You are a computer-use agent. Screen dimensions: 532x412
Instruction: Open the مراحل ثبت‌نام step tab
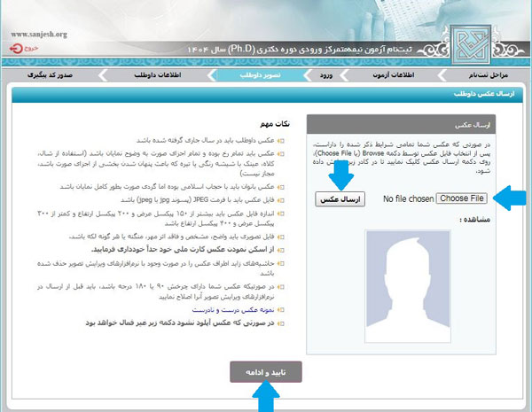tap(495, 77)
